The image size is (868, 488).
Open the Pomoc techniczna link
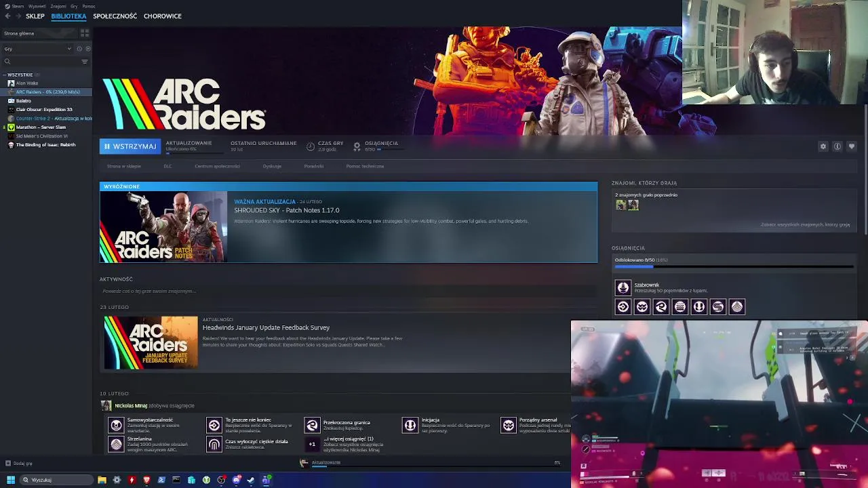tap(365, 166)
